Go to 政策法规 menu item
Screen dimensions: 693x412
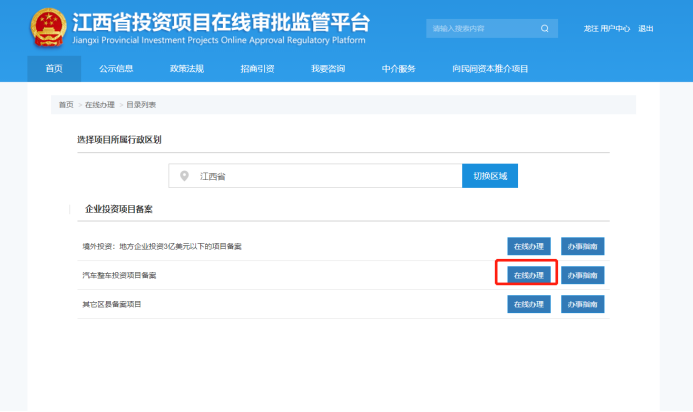186,68
